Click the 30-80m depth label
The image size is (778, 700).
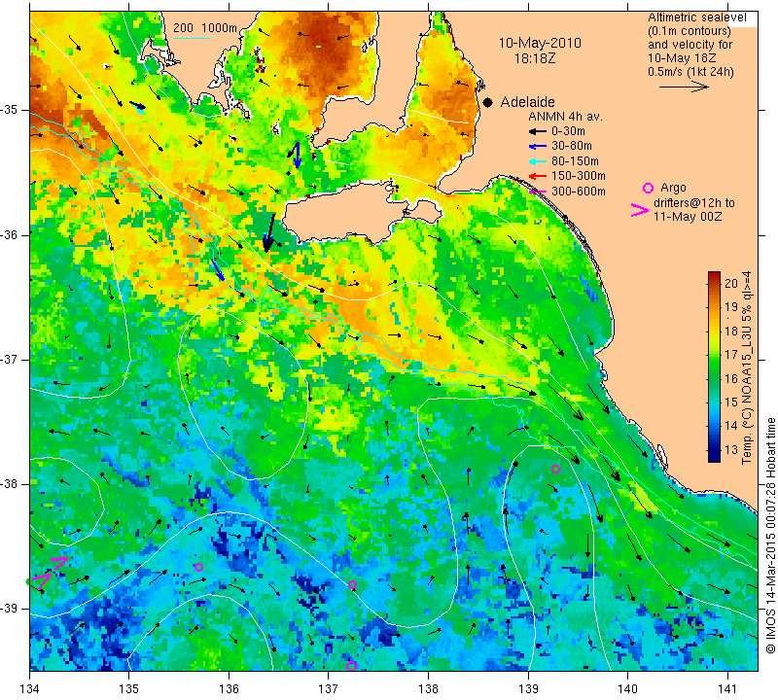[x=572, y=147]
